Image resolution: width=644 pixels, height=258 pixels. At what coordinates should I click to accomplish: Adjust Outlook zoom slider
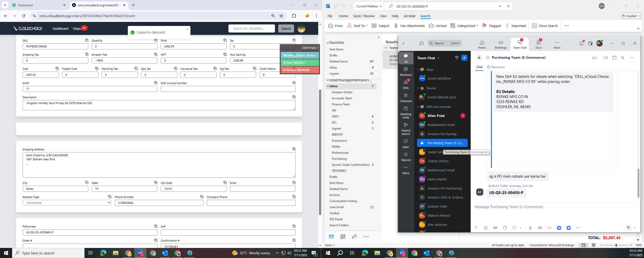pos(616,245)
